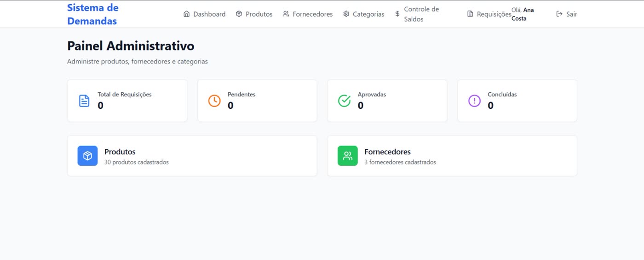This screenshot has height=260, width=644.
Task: Click the Requisições document icon in navbar
Action: coord(470,14)
